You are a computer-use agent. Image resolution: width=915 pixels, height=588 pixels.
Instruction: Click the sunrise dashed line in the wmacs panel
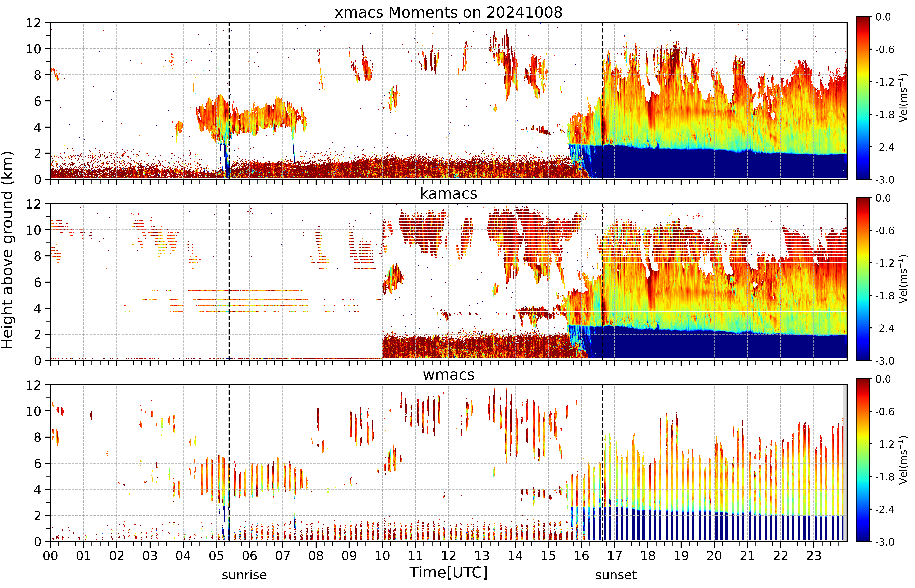coord(229,463)
